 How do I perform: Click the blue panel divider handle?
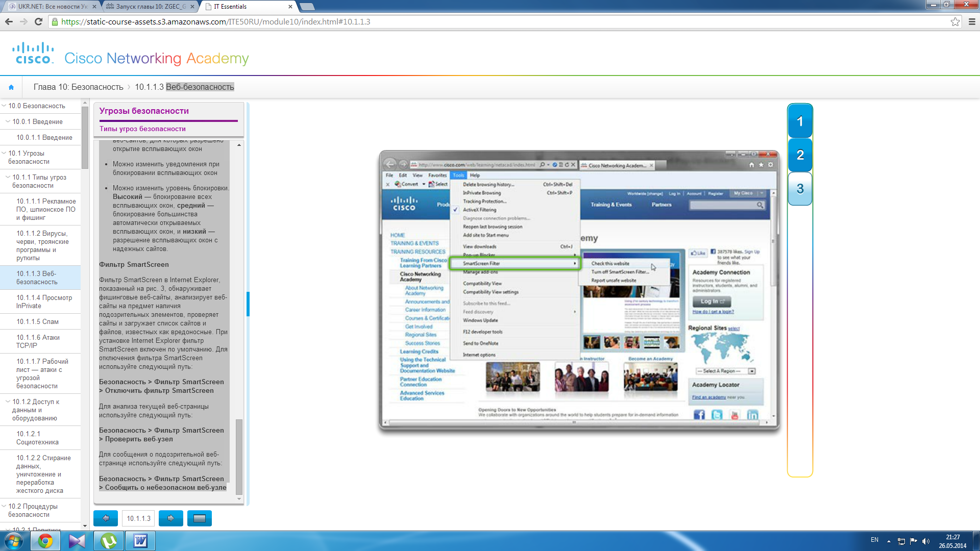(248, 304)
